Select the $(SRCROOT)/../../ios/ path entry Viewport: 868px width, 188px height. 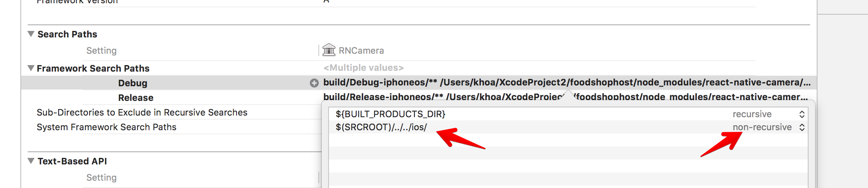[x=381, y=127]
